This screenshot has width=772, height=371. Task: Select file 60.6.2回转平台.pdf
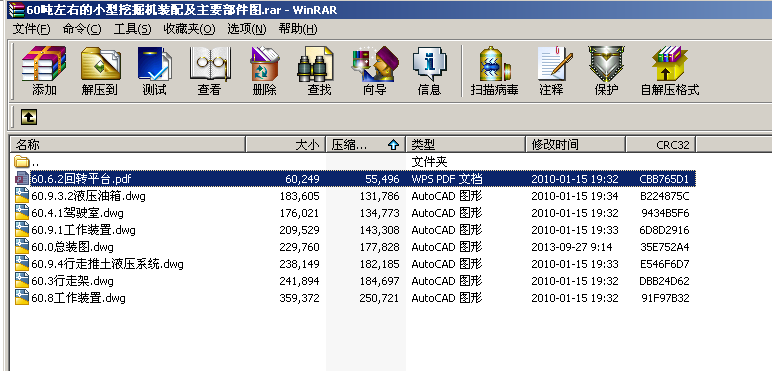81,179
